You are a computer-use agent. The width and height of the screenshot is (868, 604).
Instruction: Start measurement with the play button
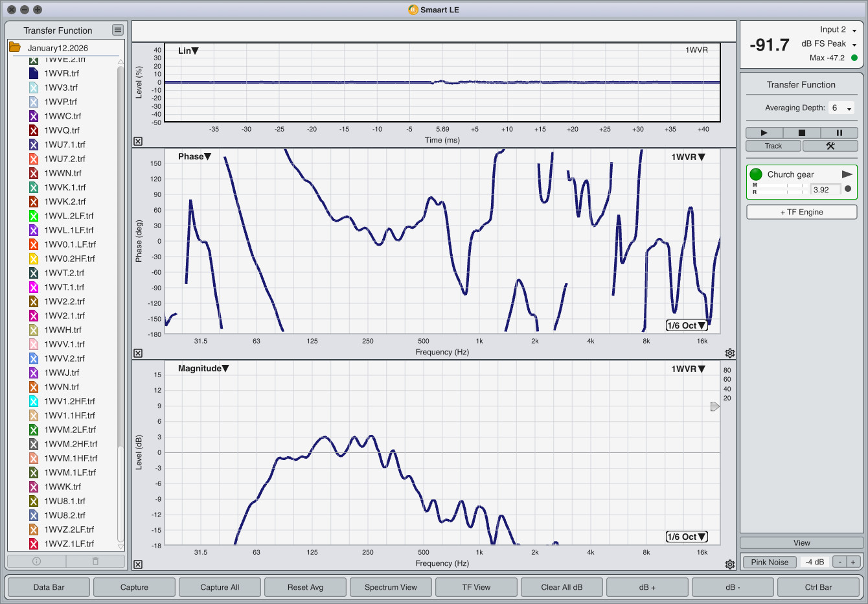click(x=764, y=133)
